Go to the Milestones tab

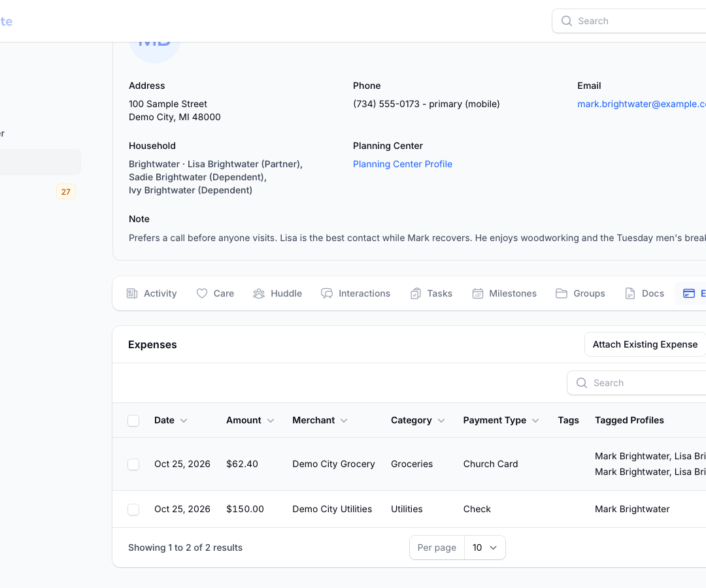[504, 293]
